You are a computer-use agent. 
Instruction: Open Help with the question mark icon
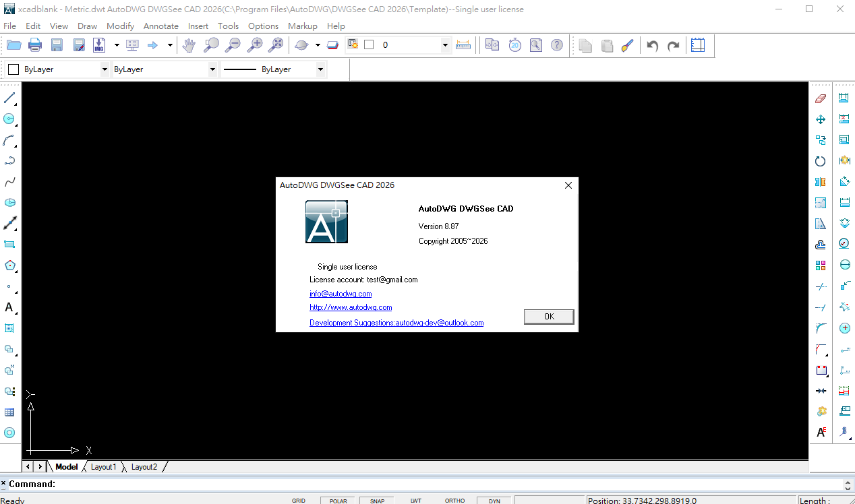click(557, 45)
